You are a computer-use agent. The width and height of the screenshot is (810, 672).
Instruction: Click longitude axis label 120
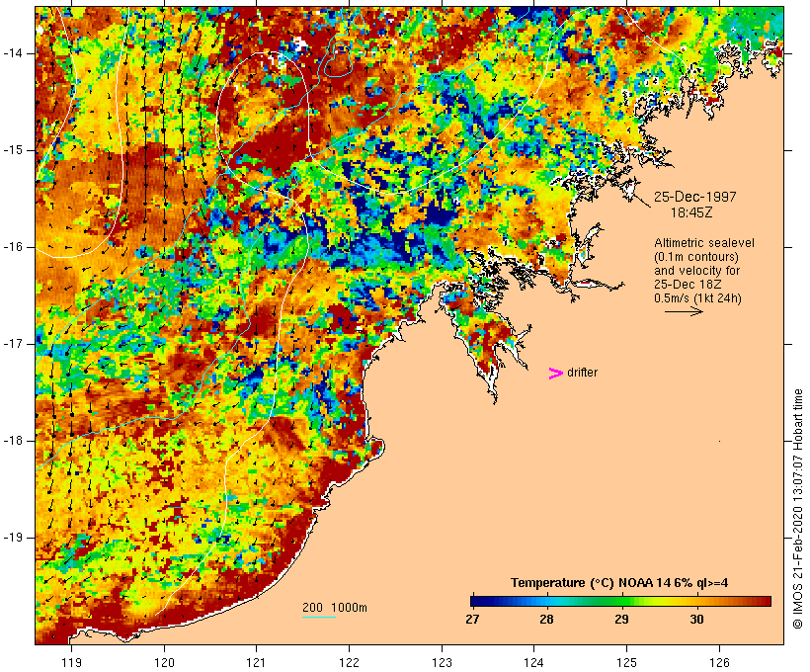click(x=164, y=662)
